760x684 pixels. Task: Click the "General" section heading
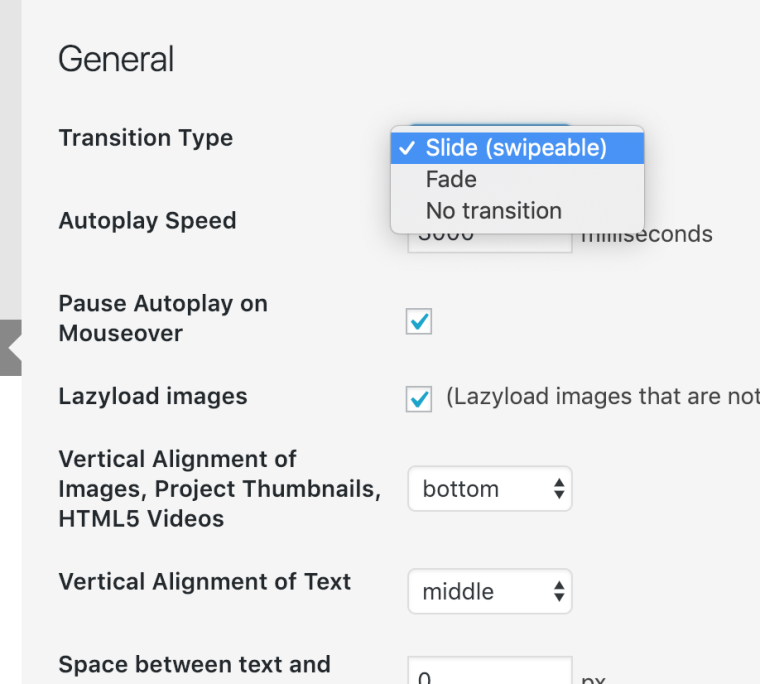pyautogui.click(x=116, y=59)
